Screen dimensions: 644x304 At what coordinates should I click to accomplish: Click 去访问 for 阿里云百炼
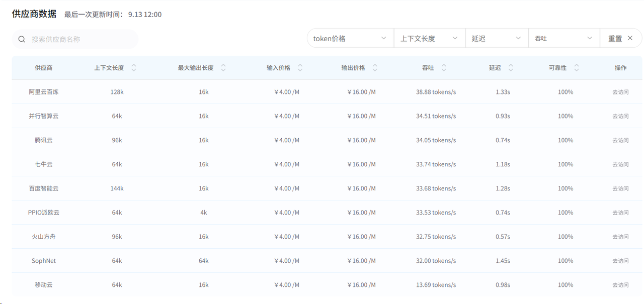(x=620, y=92)
